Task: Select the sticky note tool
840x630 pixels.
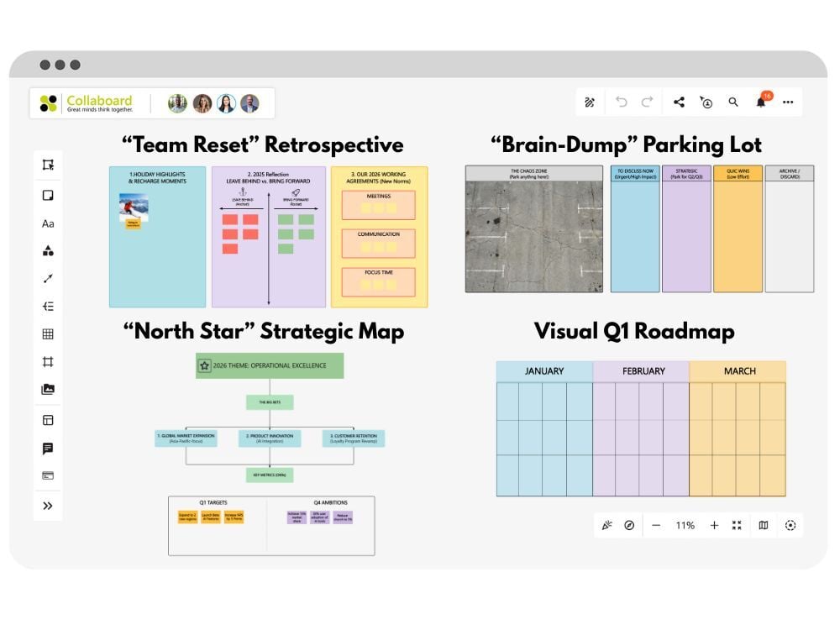Action: pos(48,194)
